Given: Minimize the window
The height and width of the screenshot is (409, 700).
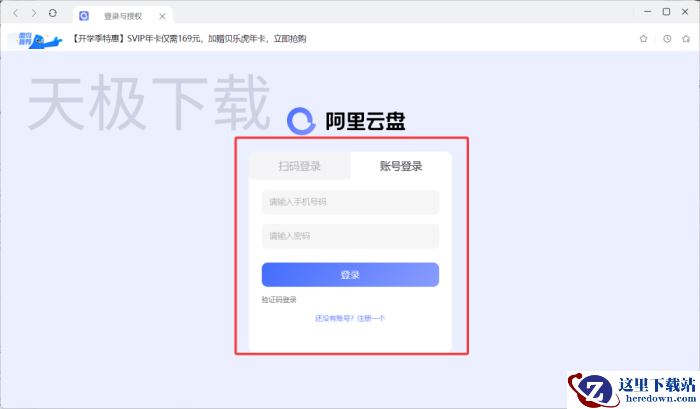Looking at the screenshot, I should (x=648, y=12).
